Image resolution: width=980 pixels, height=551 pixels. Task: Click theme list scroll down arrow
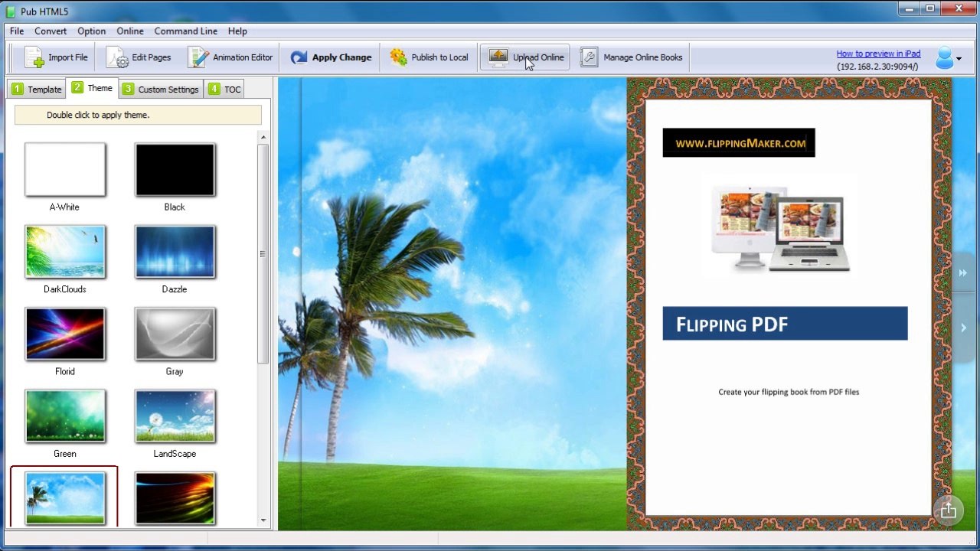pos(263,520)
